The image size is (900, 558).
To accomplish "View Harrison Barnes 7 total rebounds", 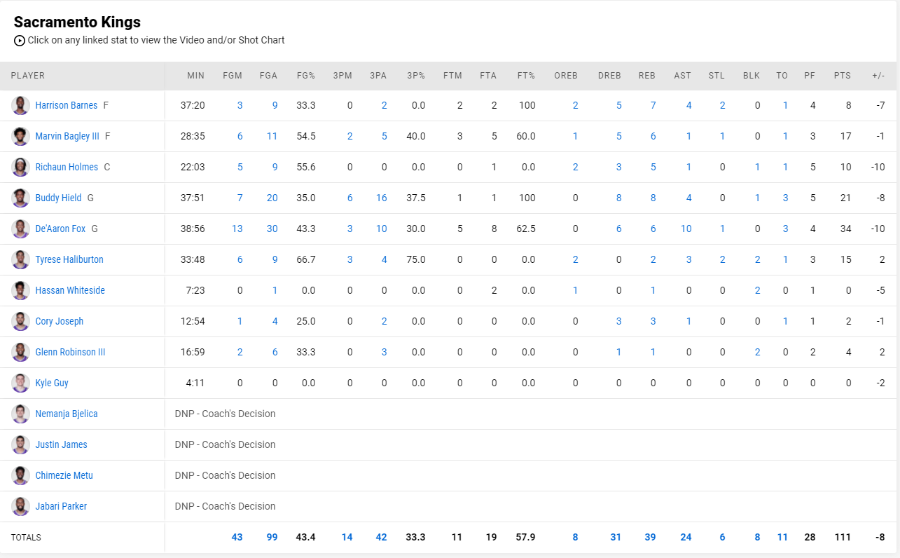I will 653,106.
